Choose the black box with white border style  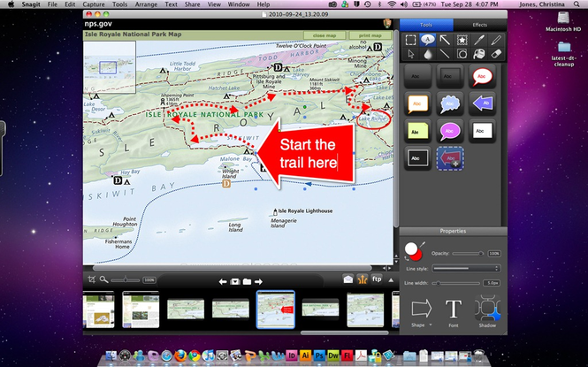click(417, 158)
